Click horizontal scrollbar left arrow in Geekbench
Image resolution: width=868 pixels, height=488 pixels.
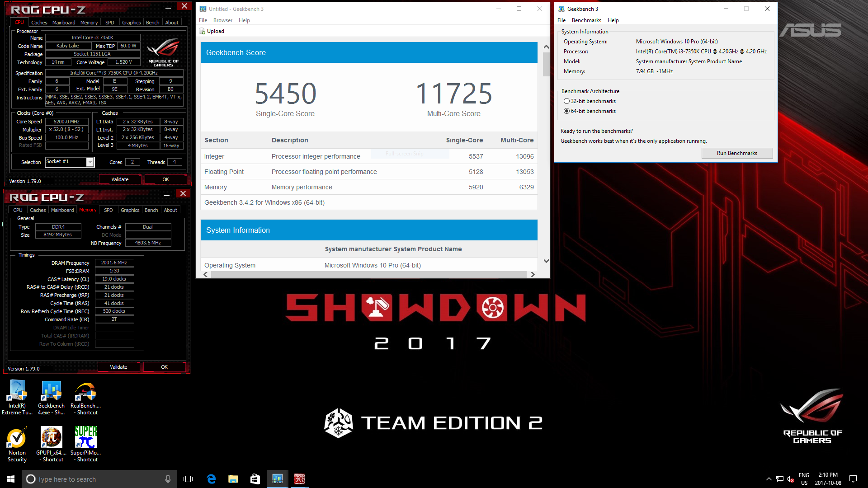pos(206,274)
